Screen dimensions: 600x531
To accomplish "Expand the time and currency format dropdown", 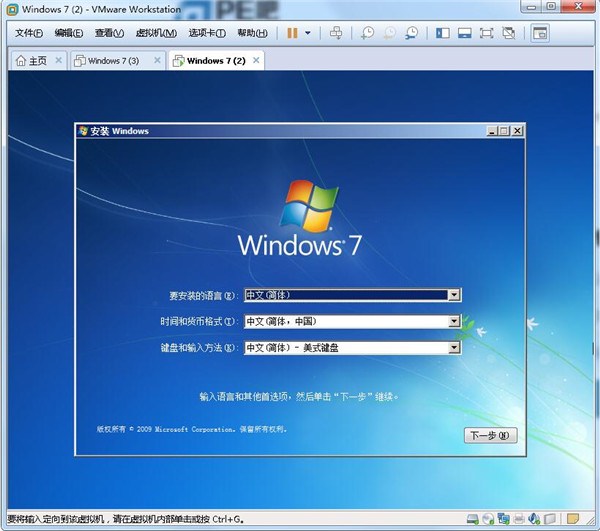I will pos(454,321).
